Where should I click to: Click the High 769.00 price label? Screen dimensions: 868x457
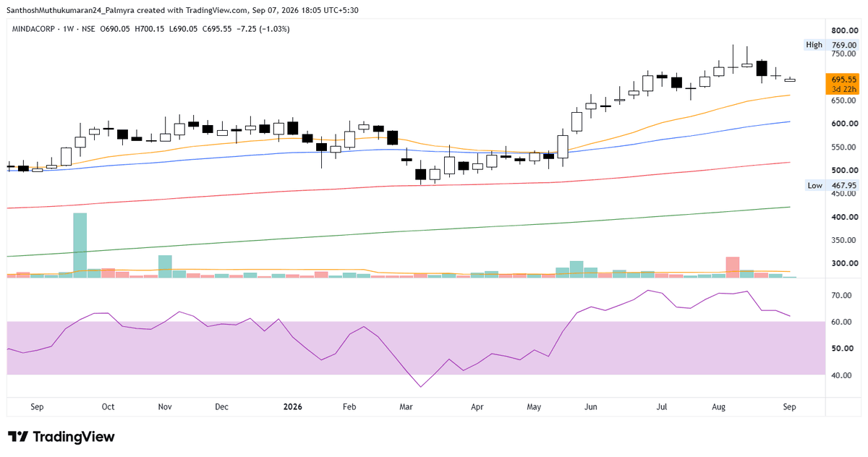(x=832, y=45)
